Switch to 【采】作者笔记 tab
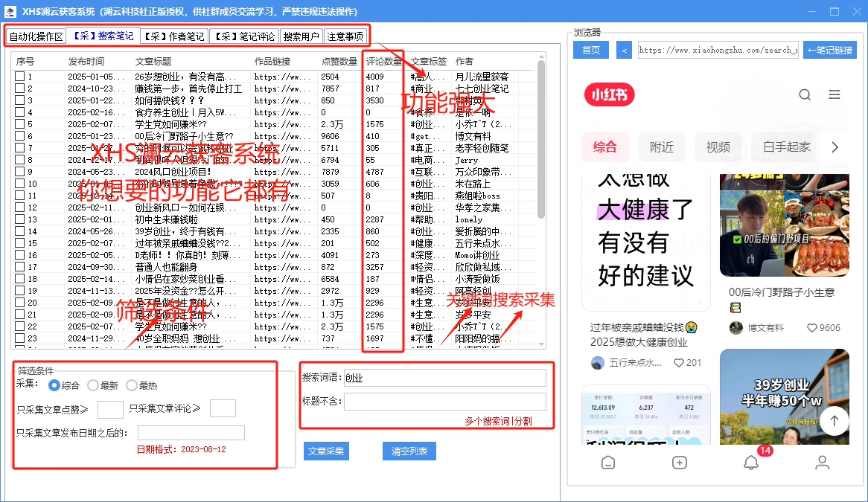 (x=174, y=36)
